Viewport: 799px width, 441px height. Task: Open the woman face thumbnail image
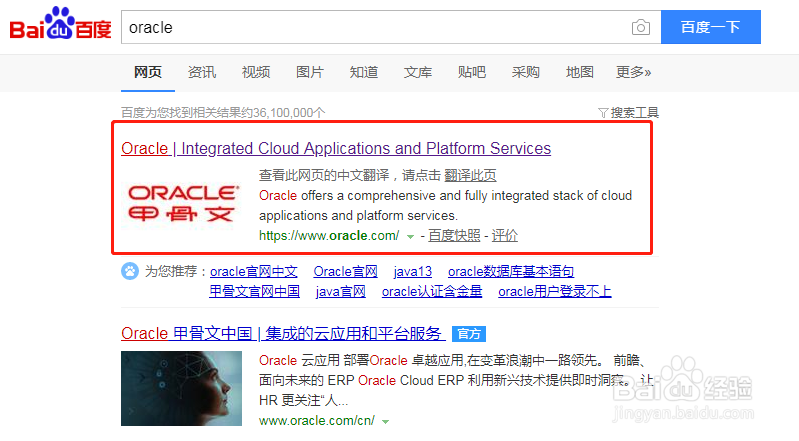tap(181, 388)
